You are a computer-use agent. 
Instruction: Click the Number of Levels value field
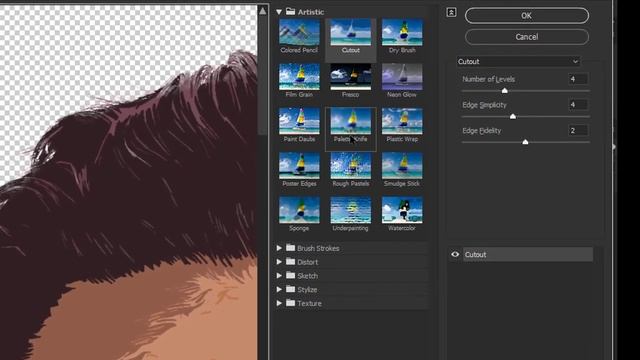578,79
